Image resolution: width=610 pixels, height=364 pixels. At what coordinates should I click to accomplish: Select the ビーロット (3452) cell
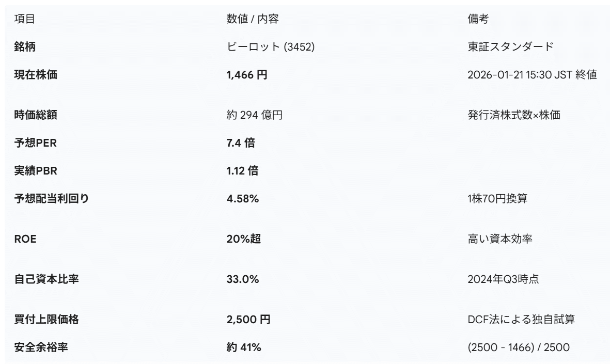click(271, 47)
